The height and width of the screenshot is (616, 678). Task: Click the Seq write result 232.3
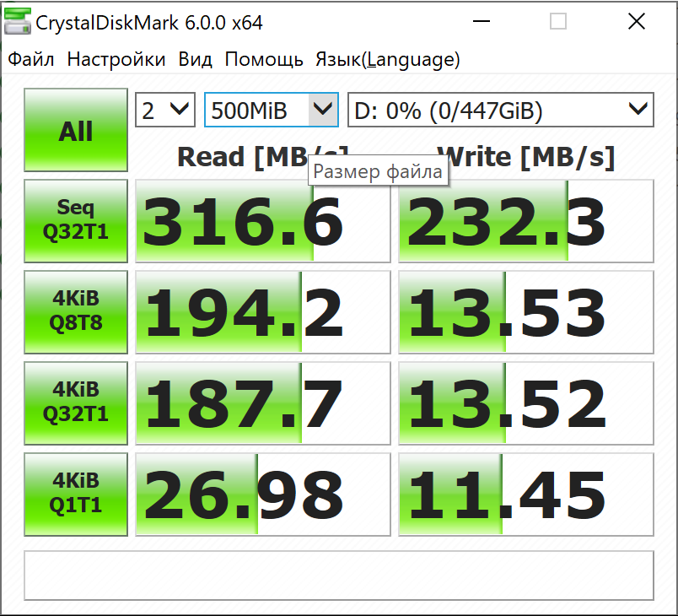pos(526,221)
